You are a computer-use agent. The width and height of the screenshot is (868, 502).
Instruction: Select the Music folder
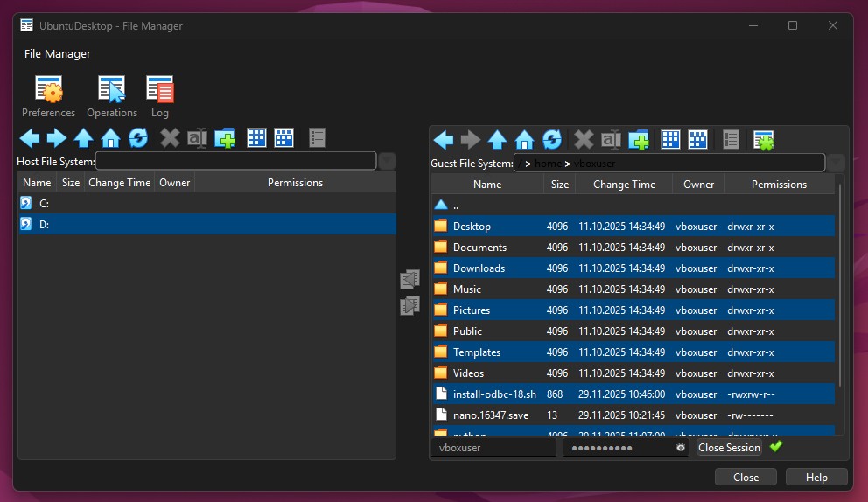(x=633, y=289)
